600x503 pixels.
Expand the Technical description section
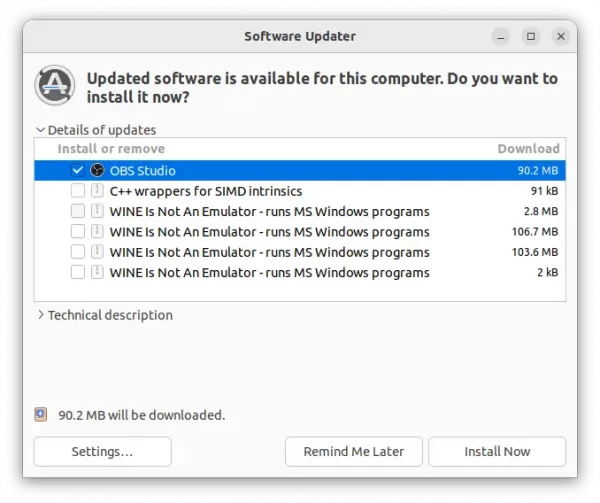pyautogui.click(x=41, y=315)
